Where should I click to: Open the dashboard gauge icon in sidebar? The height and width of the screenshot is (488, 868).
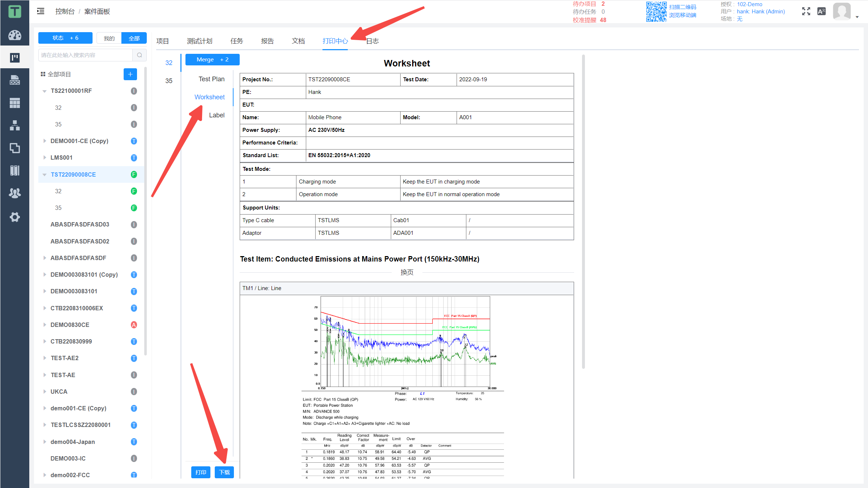point(15,35)
